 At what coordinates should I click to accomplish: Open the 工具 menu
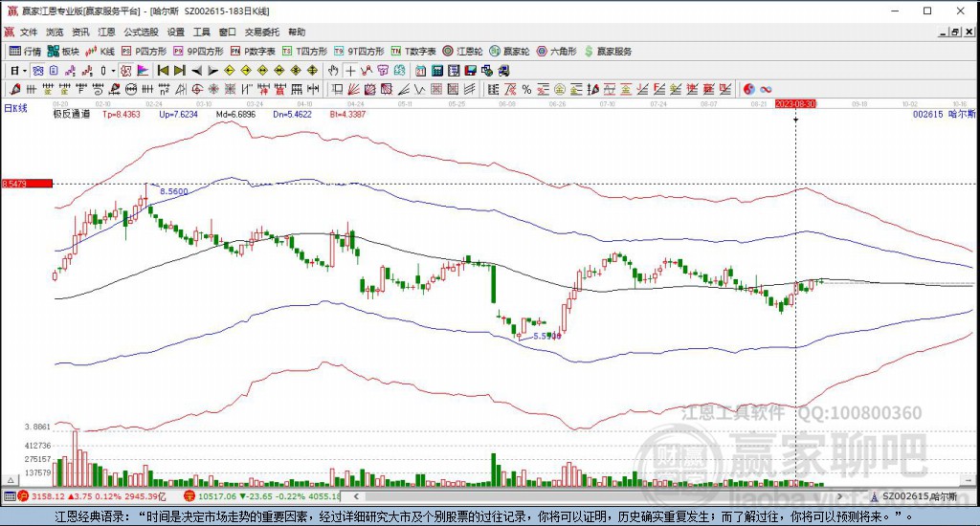click(201, 32)
